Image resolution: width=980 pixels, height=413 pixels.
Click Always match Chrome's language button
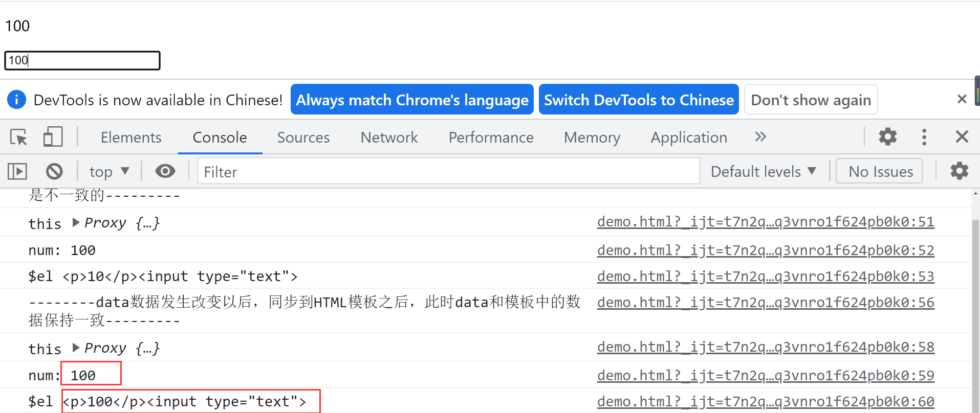[412, 99]
